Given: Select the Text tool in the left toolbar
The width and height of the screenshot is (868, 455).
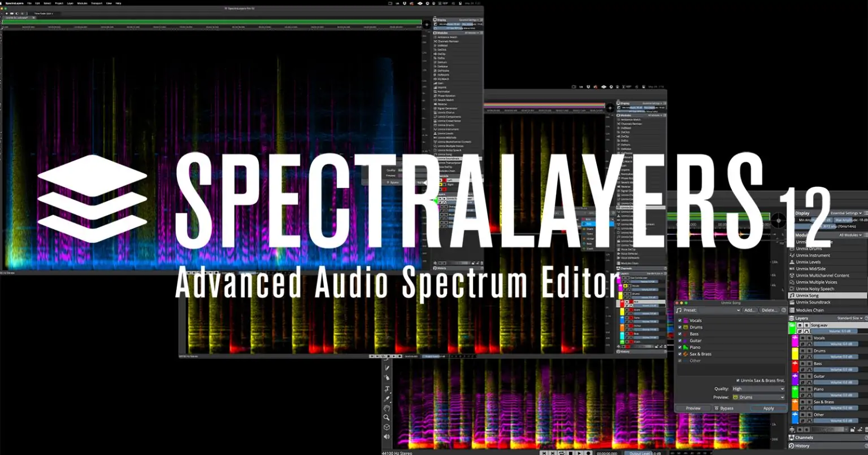Looking at the screenshot, I should pyautogui.click(x=387, y=388).
